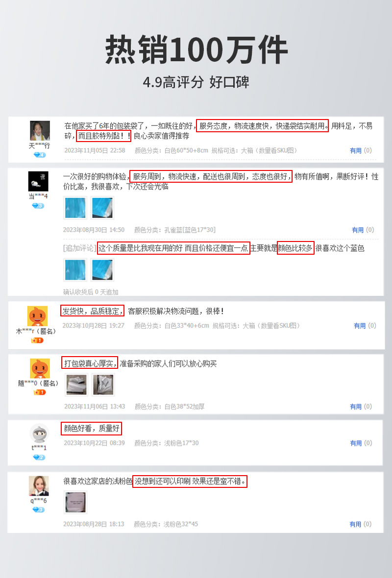Open second photo in the 追加评论 section
Viewport: 392px width, 578px height.
[102, 270]
